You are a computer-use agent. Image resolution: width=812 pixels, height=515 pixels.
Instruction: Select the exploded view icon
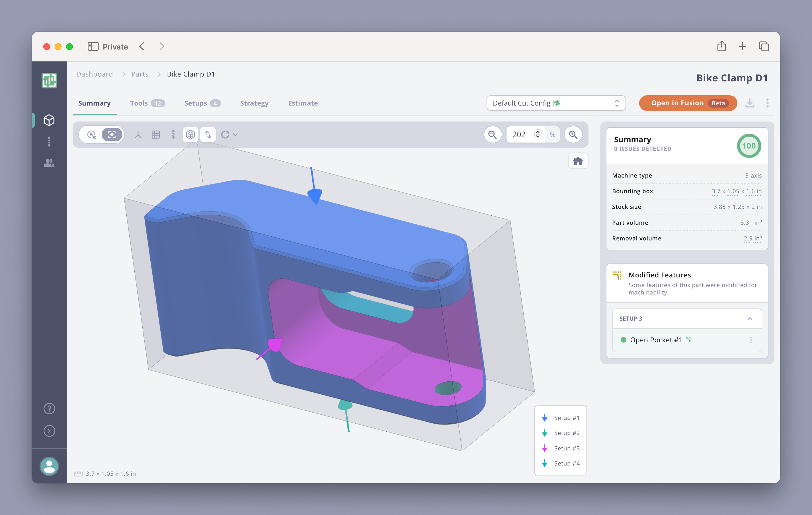pos(208,134)
